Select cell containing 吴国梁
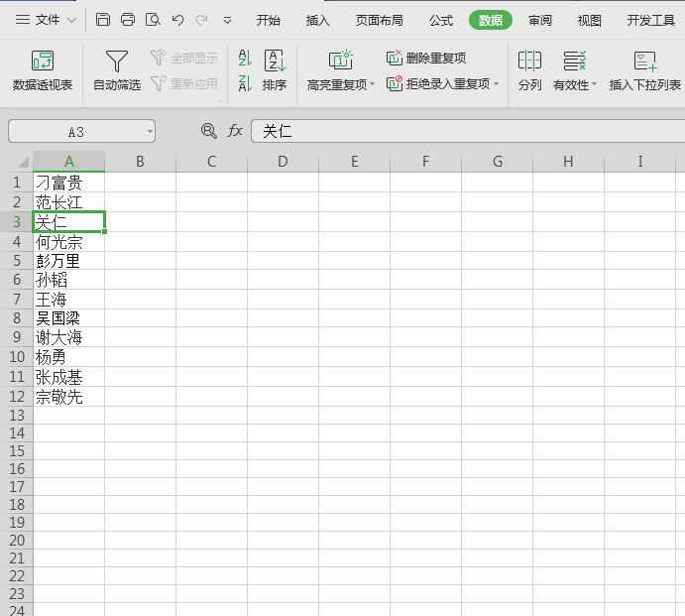Screen dimensions: 685x616 [69, 317]
